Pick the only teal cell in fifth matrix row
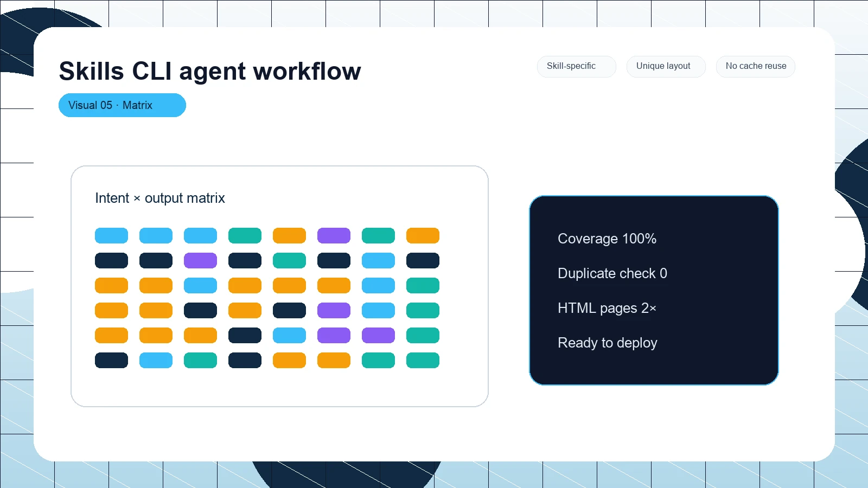The width and height of the screenshot is (868, 488). tap(423, 336)
